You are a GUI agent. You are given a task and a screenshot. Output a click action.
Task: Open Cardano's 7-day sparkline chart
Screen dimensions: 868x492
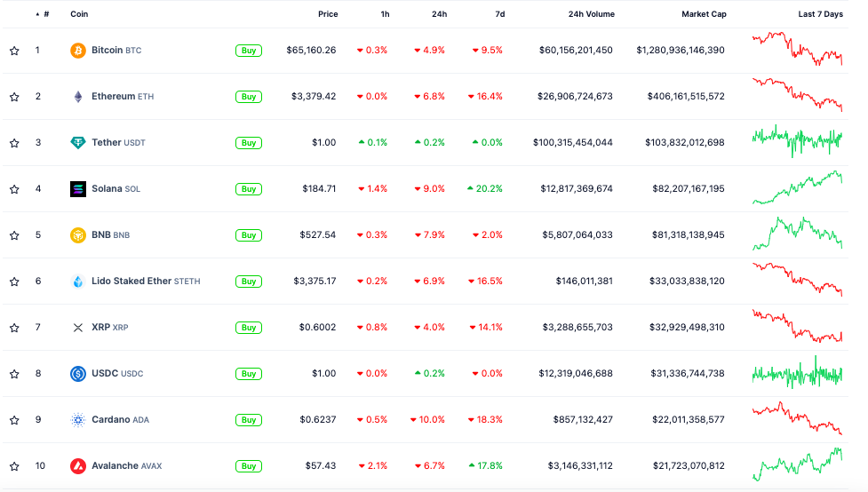(797, 418)
